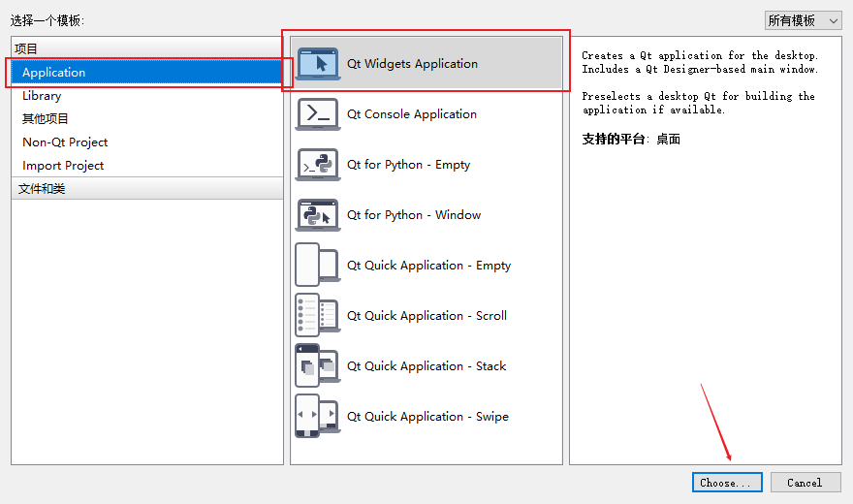
Task: Click the Qt Quick Application Scroll icon
Action: (318, 316)
